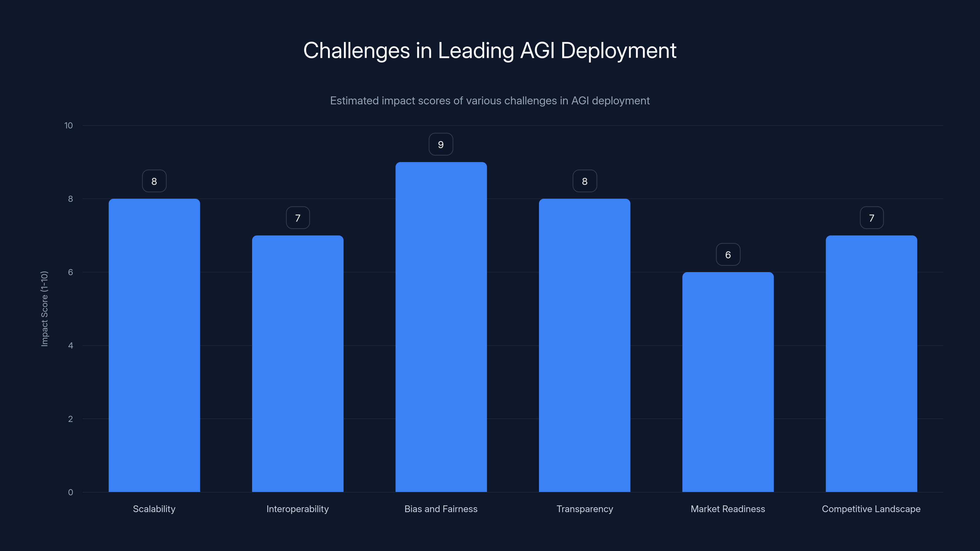This screenshot has width=980, height=551.
Task: Click the Scalability bar
Action: pyautogui.click(x=154, y=345)
